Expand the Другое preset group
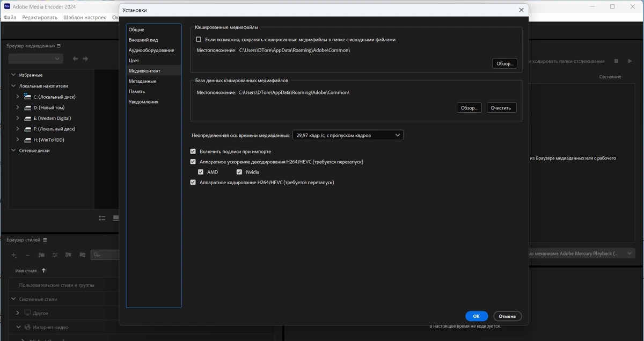The width and height of the screenshot is (644, 341). point(18,313)
